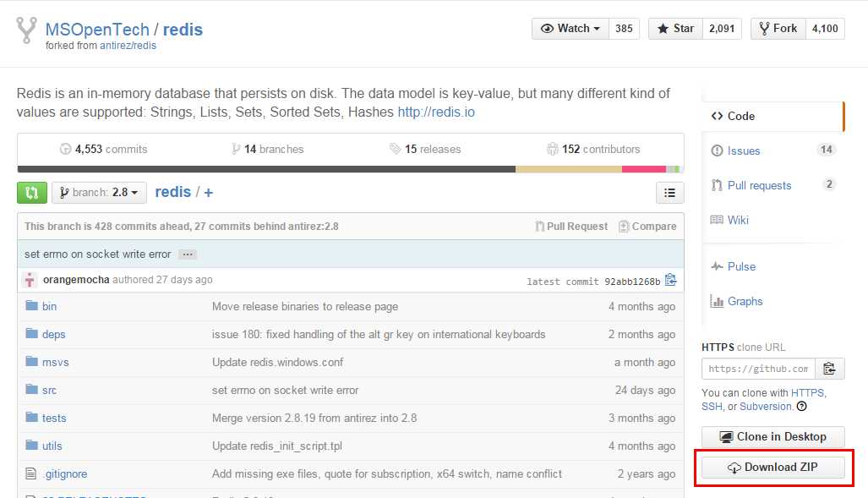Open the branch: 2.8 selector dropdown
Image resolution: width=868 pixels, height=498 pixels.
[x=99, y=193]
